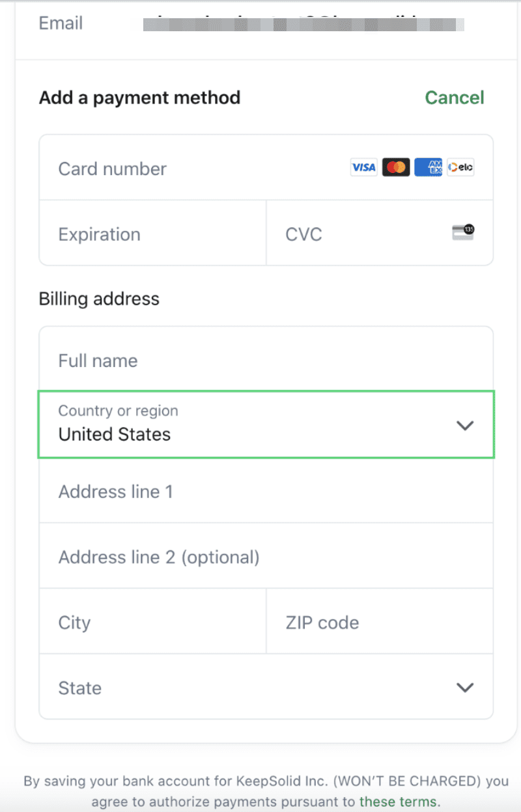This screenshot has height=812, width=521.
Task: Click the American Express logo
Action: 428,168
